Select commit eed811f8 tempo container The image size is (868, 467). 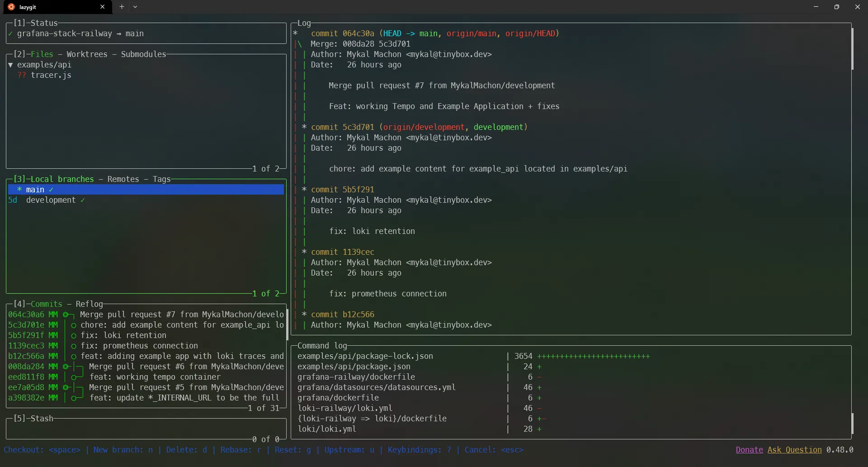tap(146, 377)
